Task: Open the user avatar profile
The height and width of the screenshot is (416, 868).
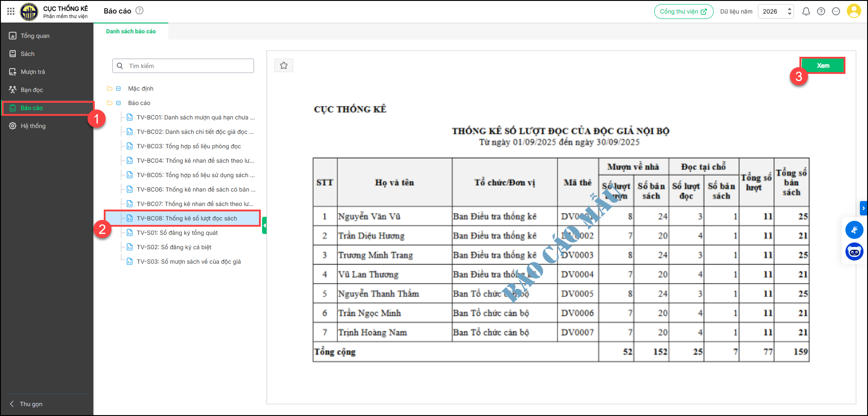Action: [x=854, y=11]
